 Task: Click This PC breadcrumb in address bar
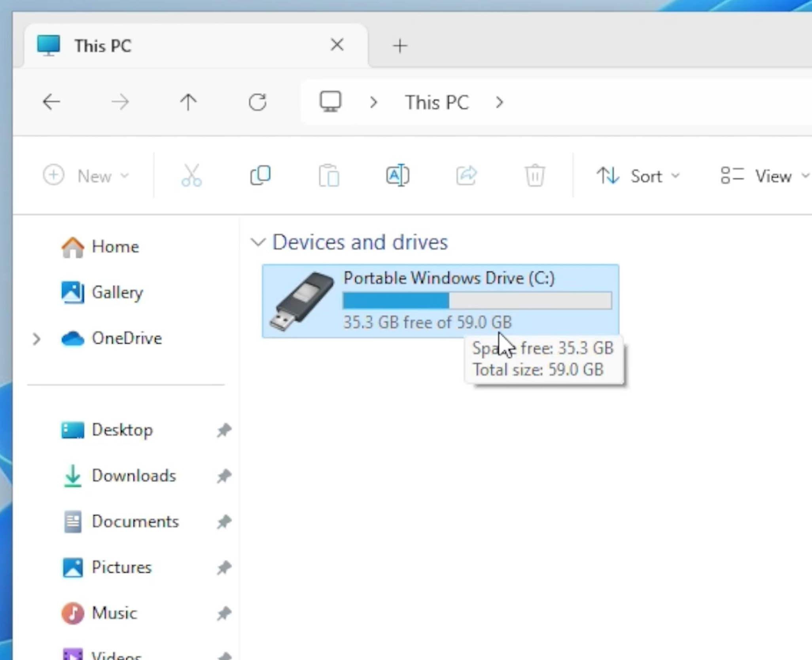[x=437, y=102]
